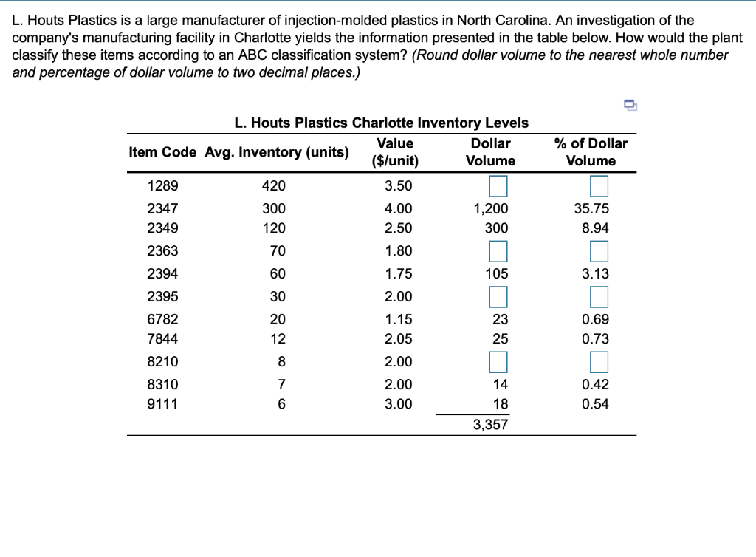Click dollar volume 105 for item 2394
The width and height of the screenshot is (756, 557).
click(x=497, y=273)
